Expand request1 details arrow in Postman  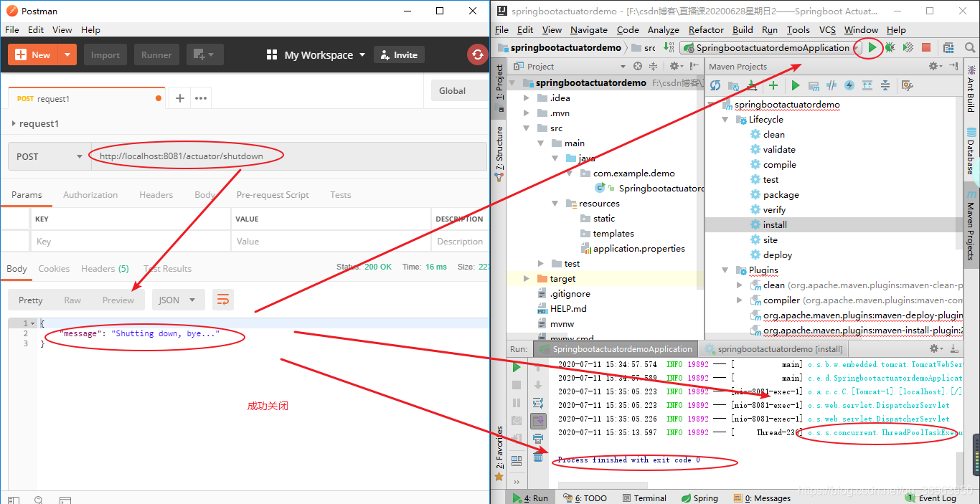(14, 123)
